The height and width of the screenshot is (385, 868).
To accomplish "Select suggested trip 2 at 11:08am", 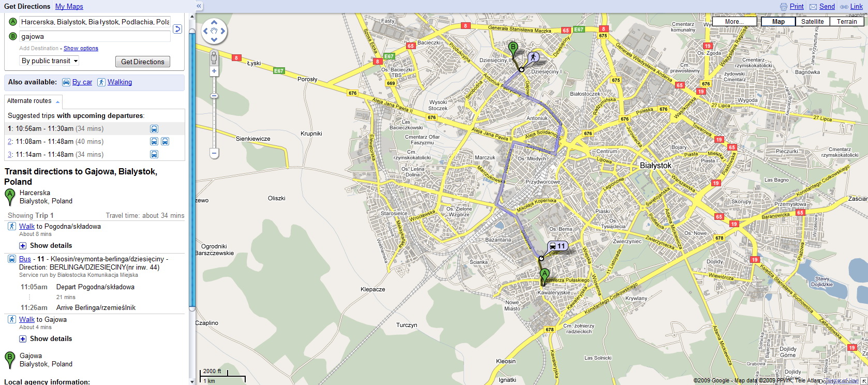I will pos(95,141).
